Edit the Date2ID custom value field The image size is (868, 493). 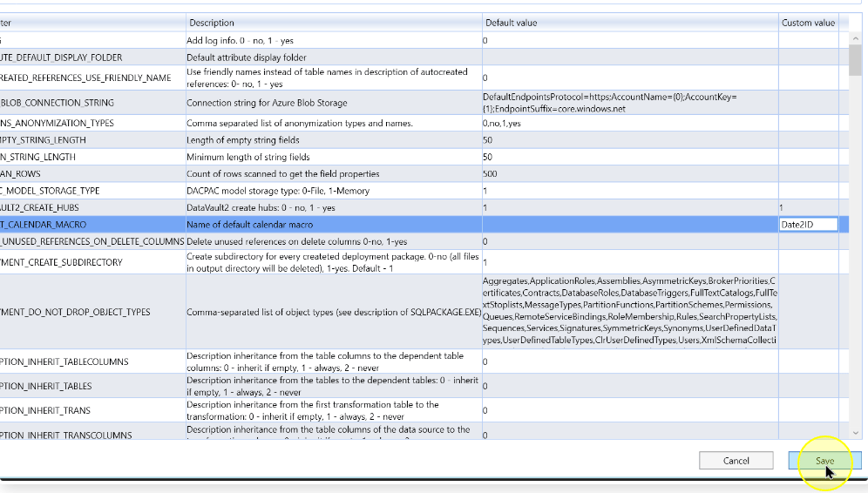[x=808, y=224]
